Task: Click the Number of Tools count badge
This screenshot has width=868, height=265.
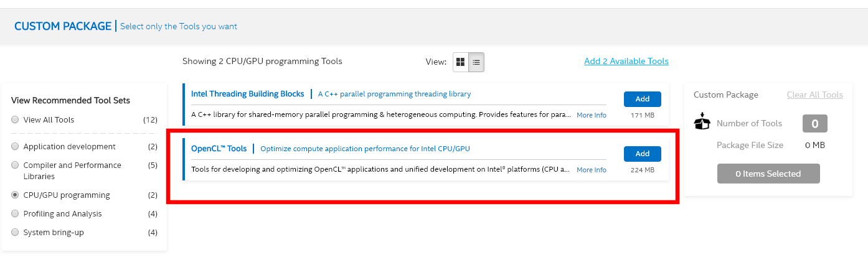Action: [x=814, y=124]
